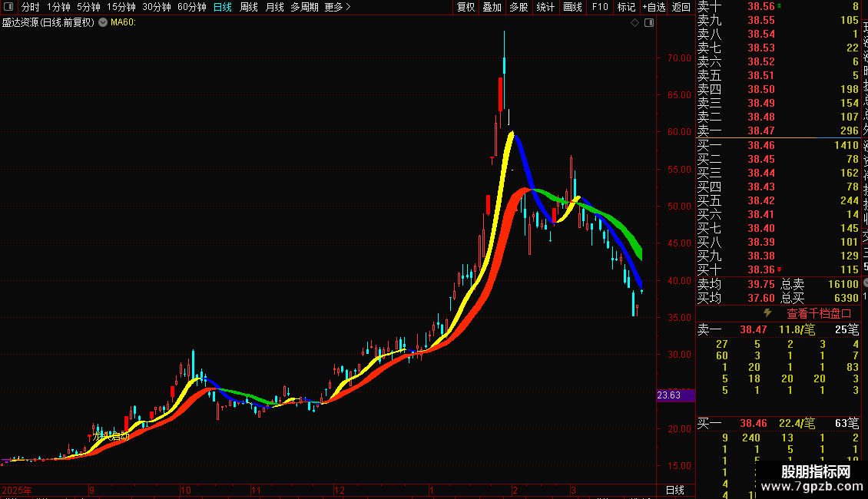Select the 30分钟 period
The height and width of the screenshot is (499, 868).
tap(156, 7)
